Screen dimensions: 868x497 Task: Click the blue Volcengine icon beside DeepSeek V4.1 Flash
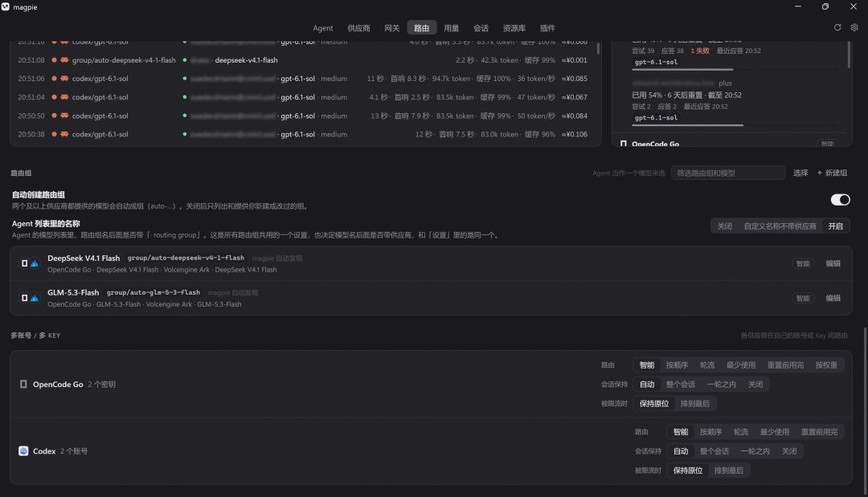(x=35, y=263)
